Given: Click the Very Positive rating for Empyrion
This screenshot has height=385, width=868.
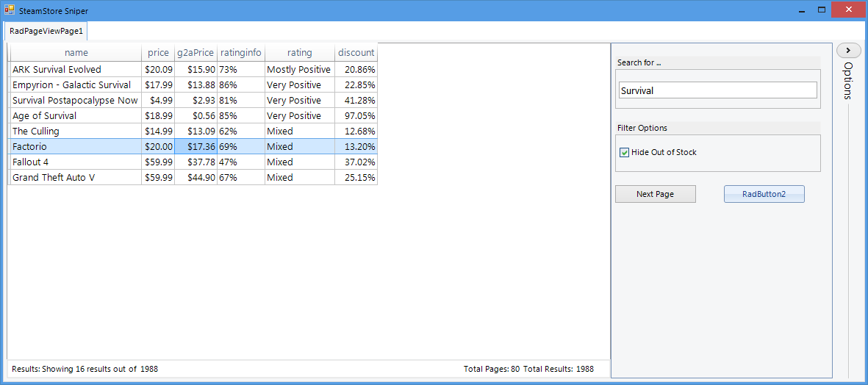Looking at the screenshot, I should pyautogui.click(x=300, y=84).
